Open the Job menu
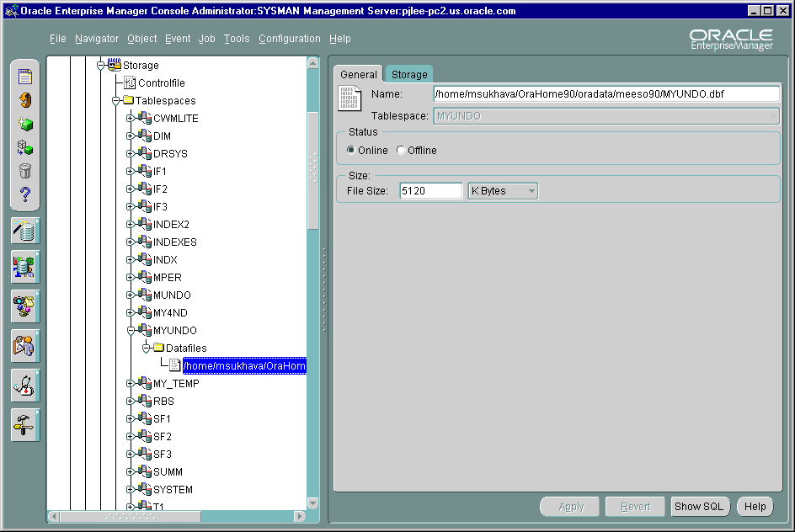The width and height of the screenshot is (795, 532). (207, 39)
